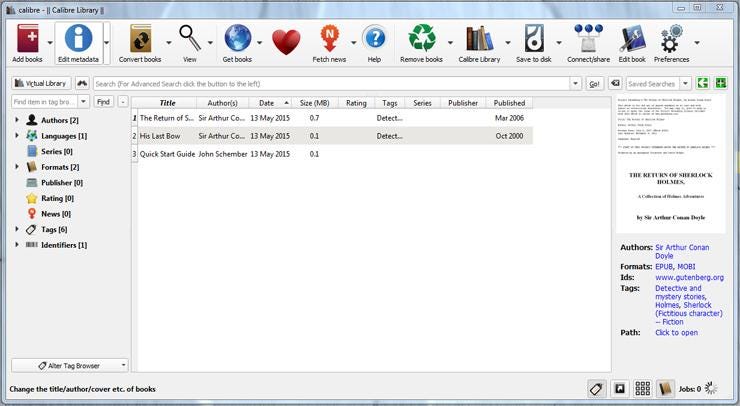Screen dimensions: 740x406
Task: Click the Add books icon
Action: [27, 39]
